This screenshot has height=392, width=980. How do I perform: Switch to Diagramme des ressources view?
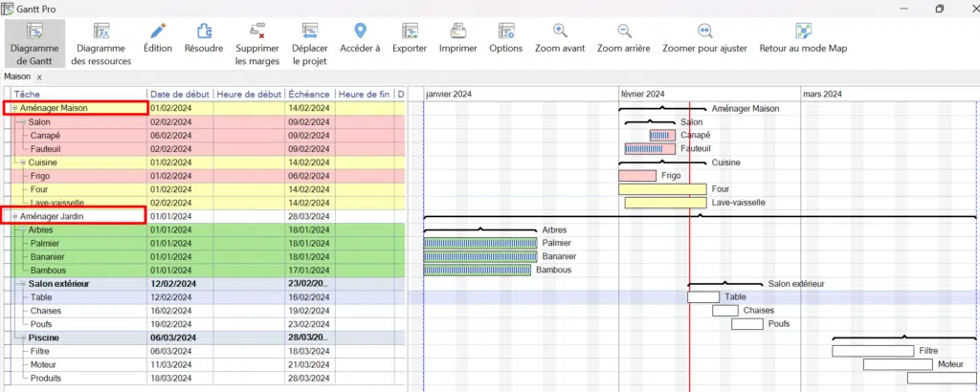point(100,33)
